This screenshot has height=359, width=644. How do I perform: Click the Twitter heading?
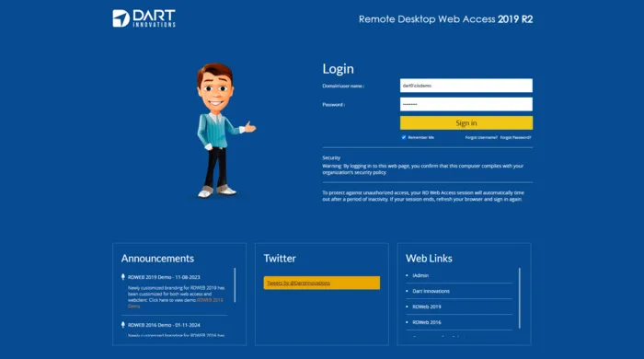[x=280, y=259]
